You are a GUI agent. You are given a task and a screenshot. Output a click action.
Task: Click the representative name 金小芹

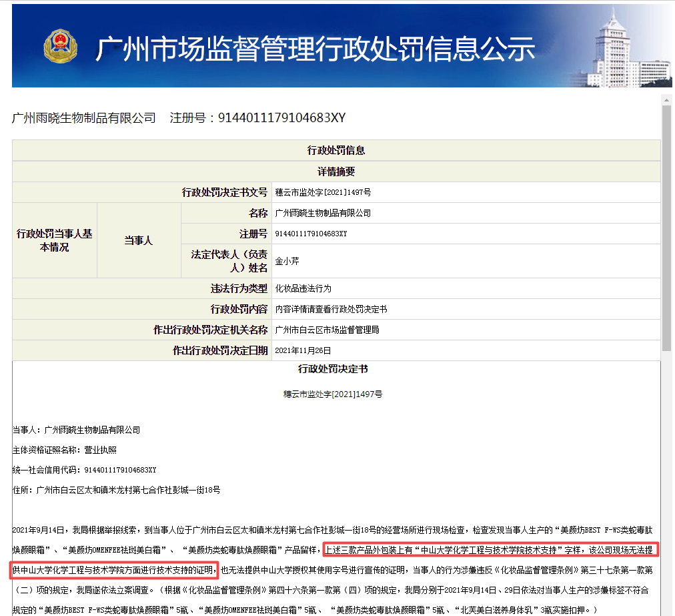[287, 261]
